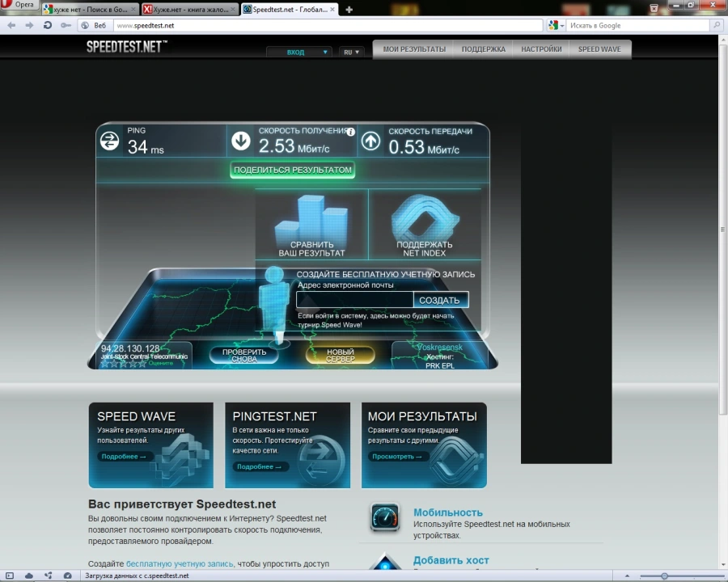Click the password manager key icon
The image size is (728, 582).
[x=66, y=26]
